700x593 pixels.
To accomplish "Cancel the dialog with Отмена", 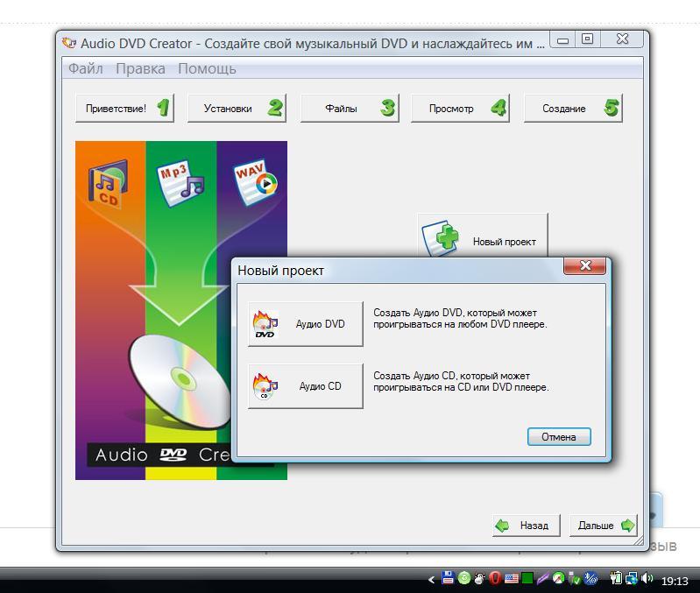I will coord(559,437).
